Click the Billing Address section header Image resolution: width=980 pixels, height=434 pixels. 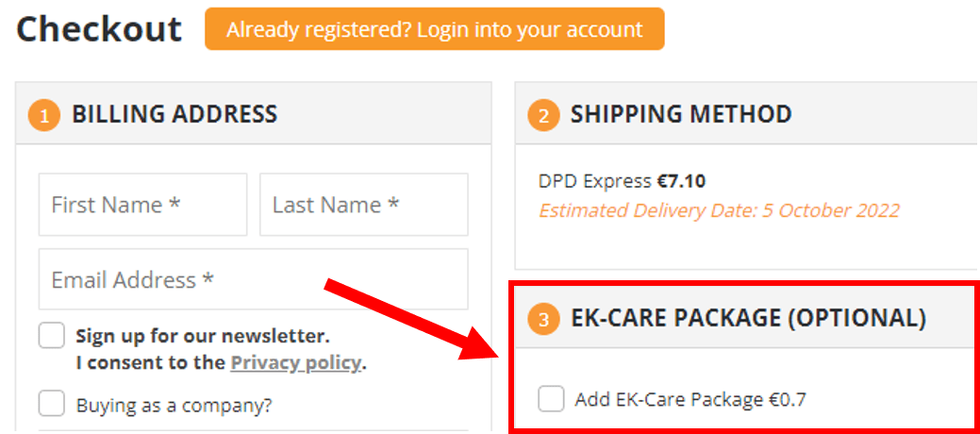tap(253, 114)
